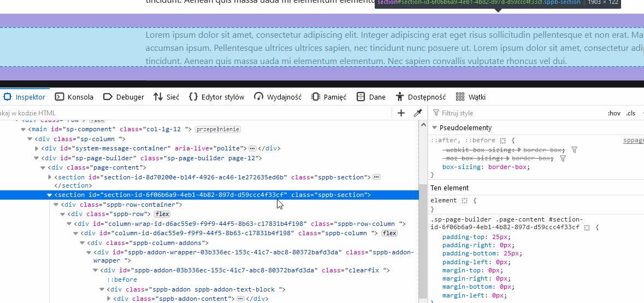Open the sppage stylesheet source link

click(633, 141)
